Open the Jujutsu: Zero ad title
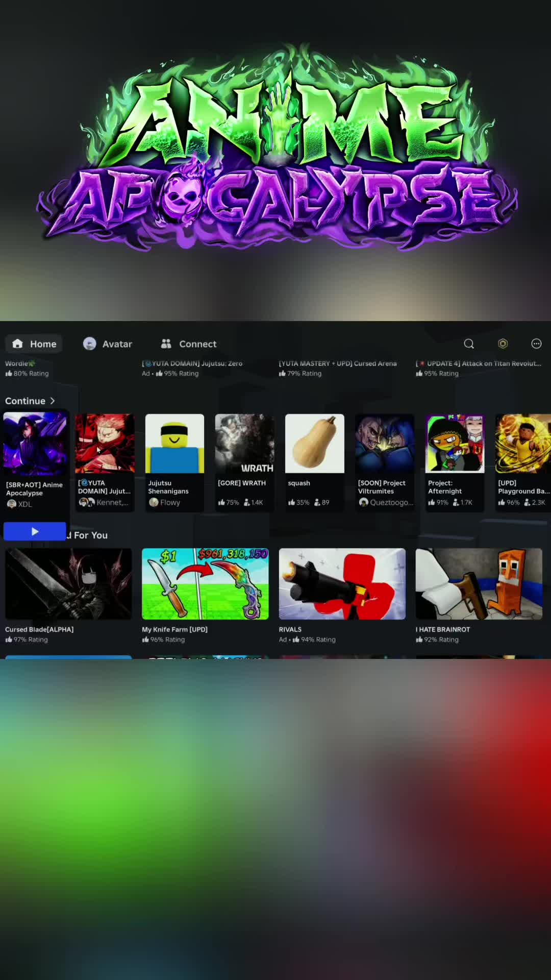The image size is (551, 980). tap(192, 363)
